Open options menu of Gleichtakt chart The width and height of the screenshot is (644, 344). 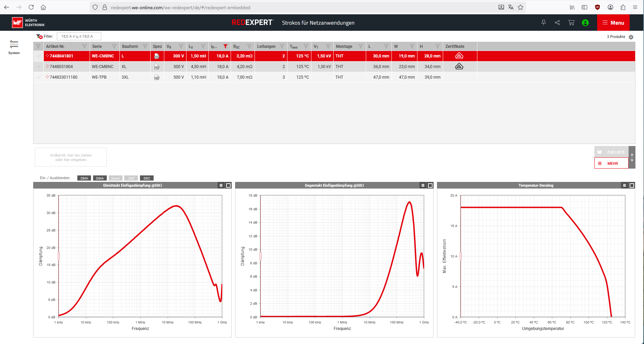pos(221,185)
